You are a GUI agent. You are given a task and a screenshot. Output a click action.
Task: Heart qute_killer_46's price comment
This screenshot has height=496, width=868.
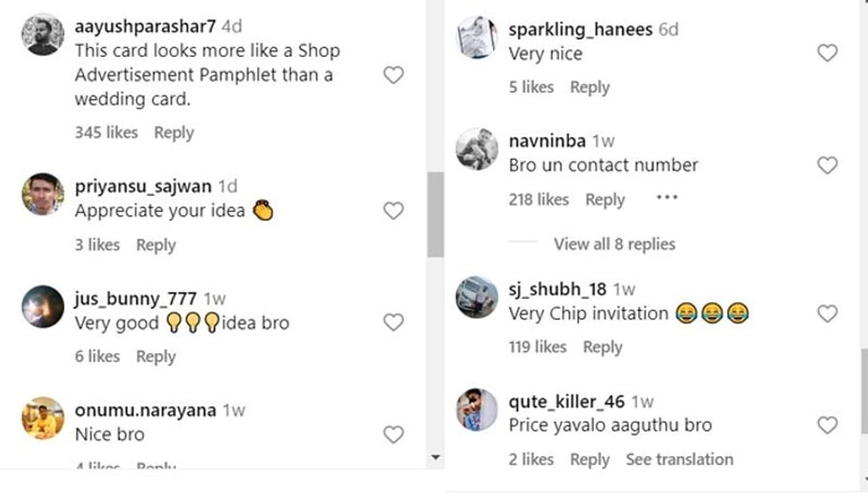coord(827,425)
